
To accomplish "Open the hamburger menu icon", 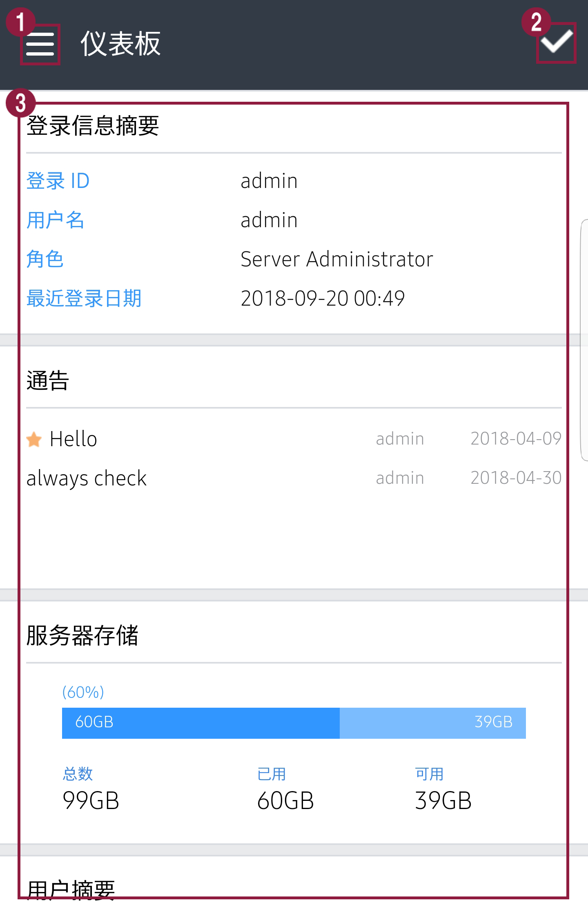I will click(x=40, y=44).
